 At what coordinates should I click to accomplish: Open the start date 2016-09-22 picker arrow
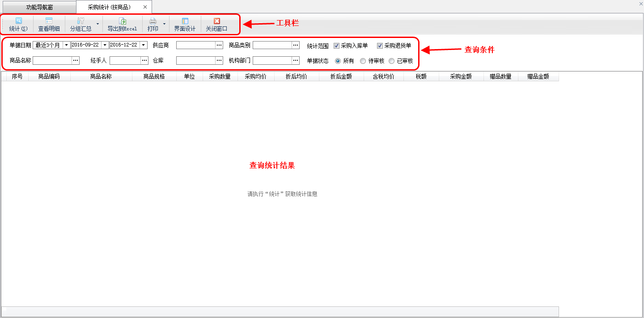coord(105,45)
